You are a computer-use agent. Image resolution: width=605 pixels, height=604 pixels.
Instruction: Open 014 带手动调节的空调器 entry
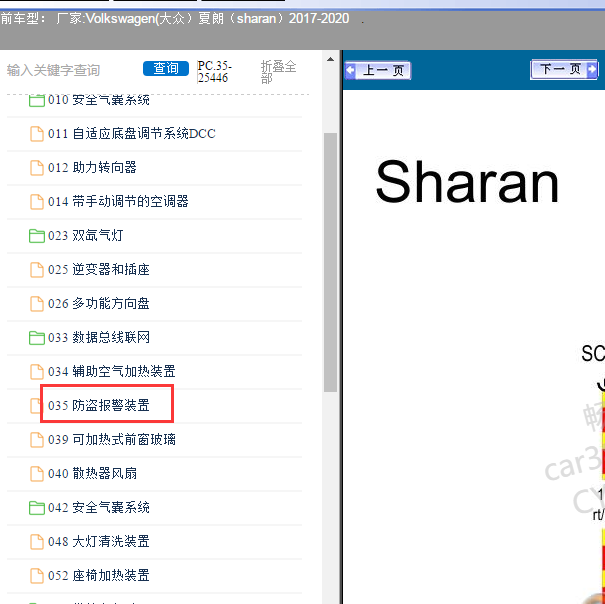[118, 201]
